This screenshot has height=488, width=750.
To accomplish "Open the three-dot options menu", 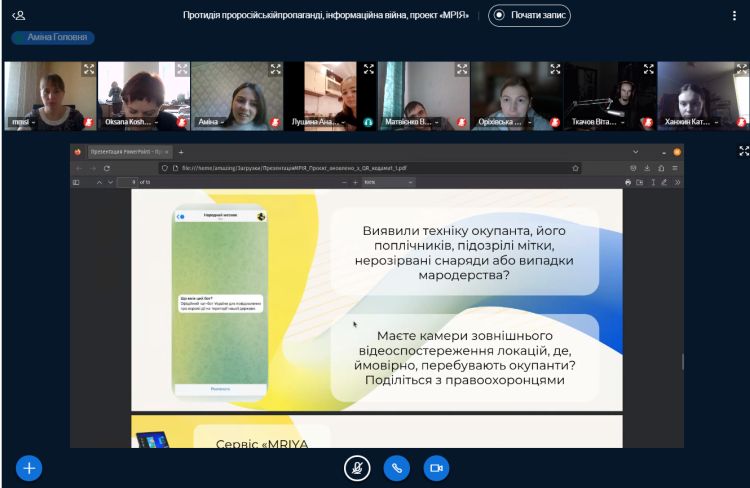I will (x=735, y=15).
